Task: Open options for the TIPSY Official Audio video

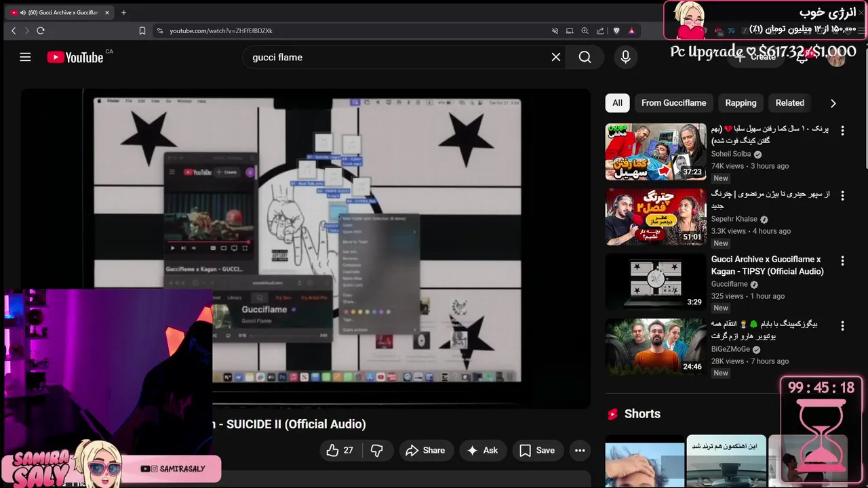Action: pos(843,260)
